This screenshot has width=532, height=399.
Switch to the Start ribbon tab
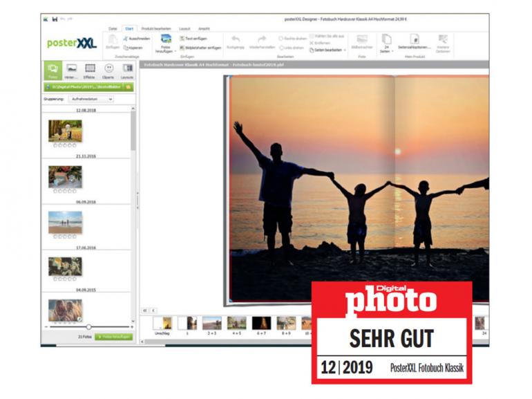129,28
